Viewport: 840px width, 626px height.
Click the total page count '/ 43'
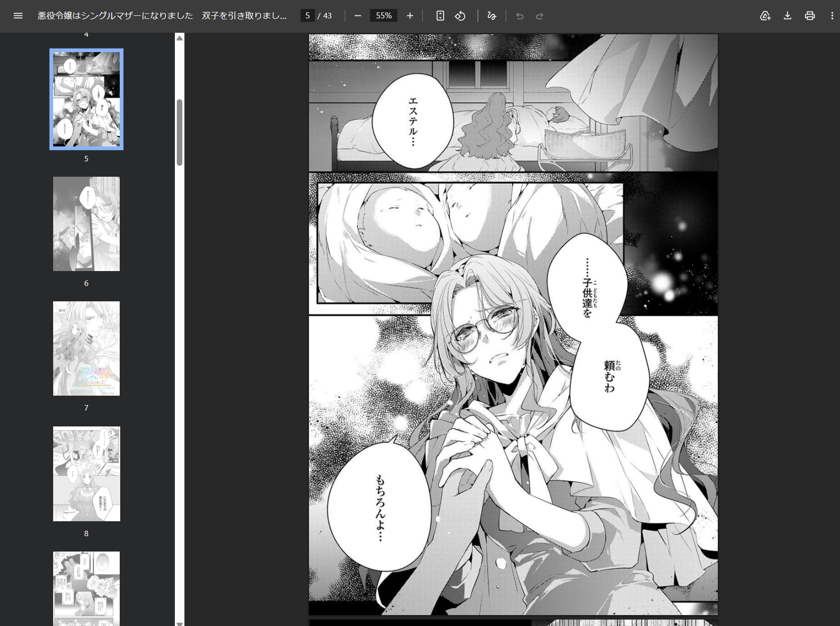[x=325, y=16]
